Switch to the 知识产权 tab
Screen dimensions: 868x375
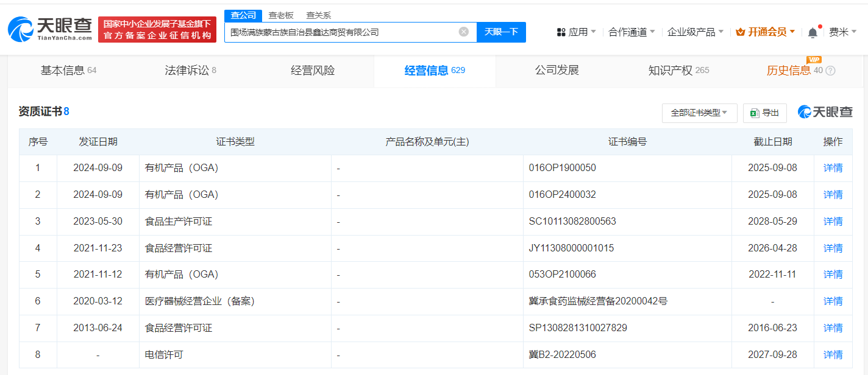point(678,71)
